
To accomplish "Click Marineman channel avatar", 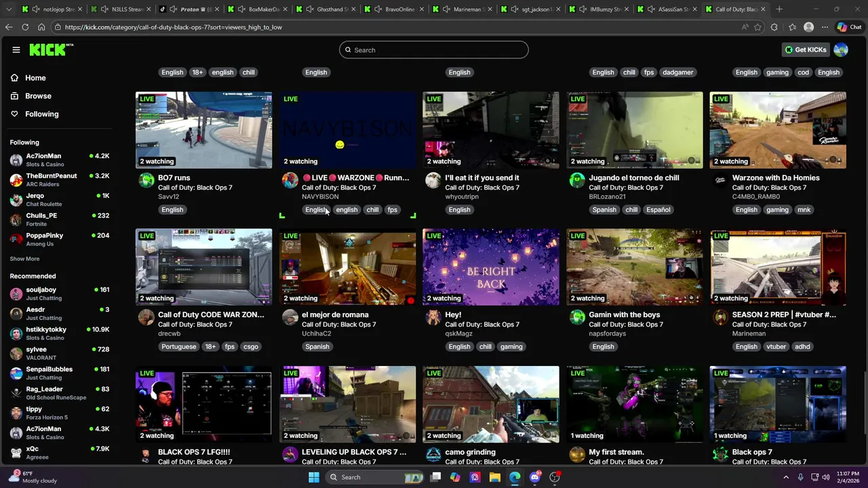I will pos(720,317).
